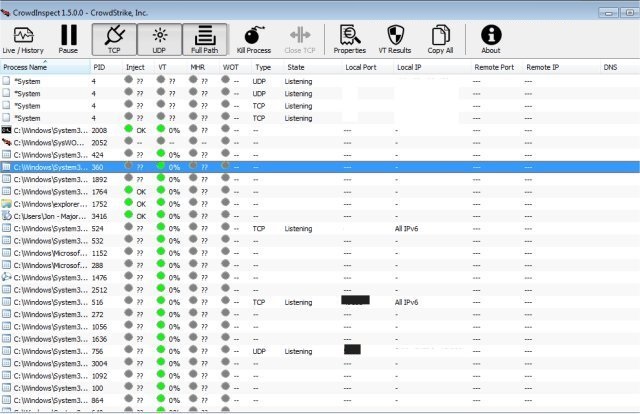The height and width of the screenshot is (414, 640).
Task: Select the process row with PID 1636
Action: point(320,338)
